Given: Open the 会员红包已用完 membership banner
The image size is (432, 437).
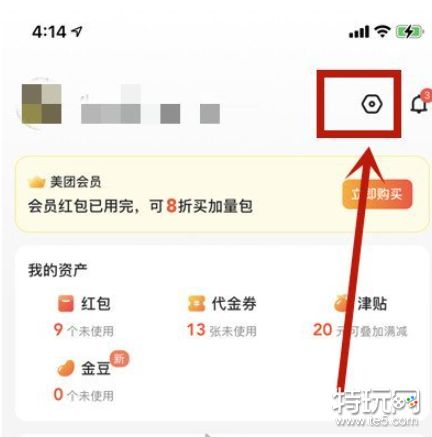Looking at the screenshot, I should point(222,194).
